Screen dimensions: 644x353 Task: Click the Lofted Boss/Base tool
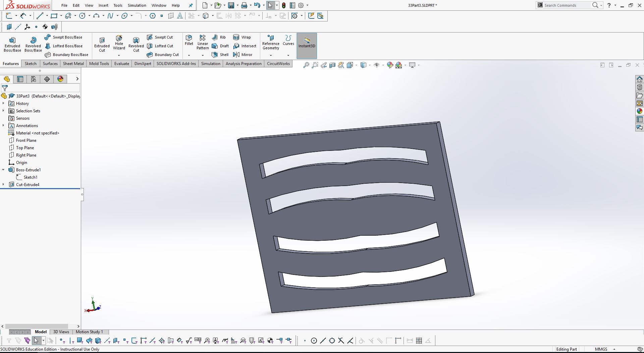(63, 46)
